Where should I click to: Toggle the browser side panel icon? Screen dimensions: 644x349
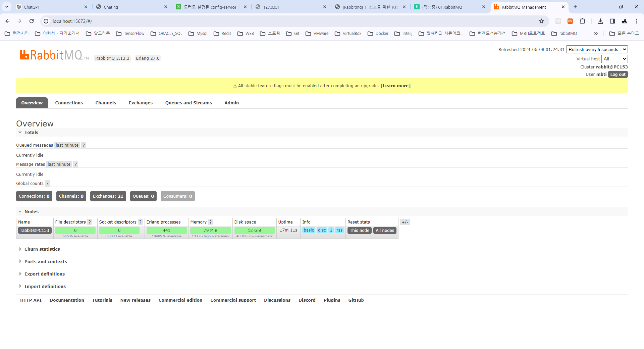(x=612, y=21)
